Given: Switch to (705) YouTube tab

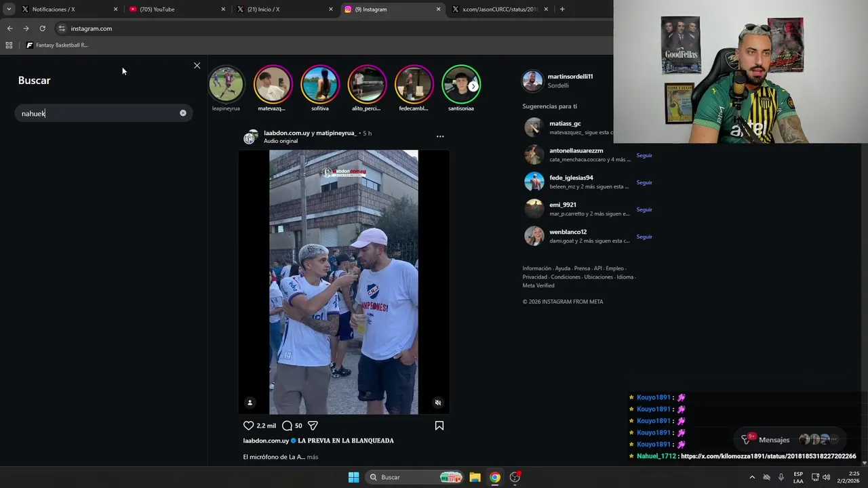Looking at the screenshot, I should coord(176,9).
